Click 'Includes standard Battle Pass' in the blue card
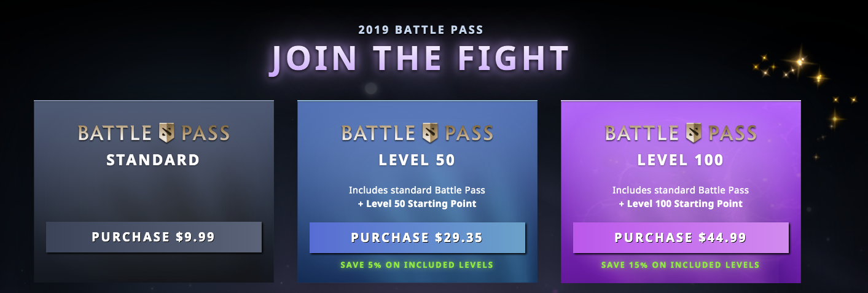Screen dimensions: 868x293 click(x=417, y=190)
